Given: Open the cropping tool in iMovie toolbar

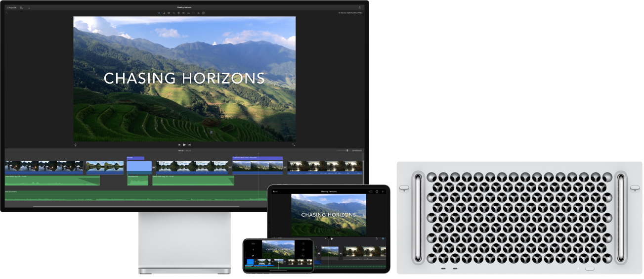Looking at the screenshot, I should (174, 13).
